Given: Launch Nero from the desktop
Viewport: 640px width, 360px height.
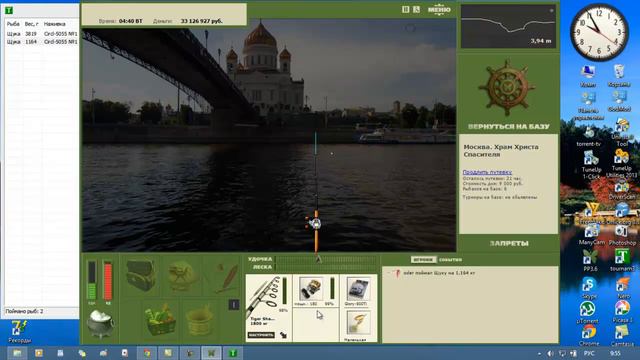Looking at the screenshot, I should (622, 287).
